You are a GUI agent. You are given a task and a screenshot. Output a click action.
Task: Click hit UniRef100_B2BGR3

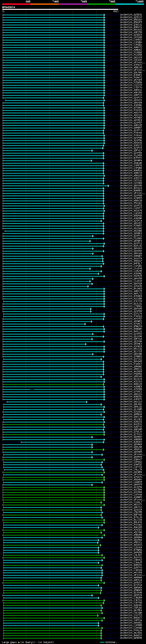[131, 442]
